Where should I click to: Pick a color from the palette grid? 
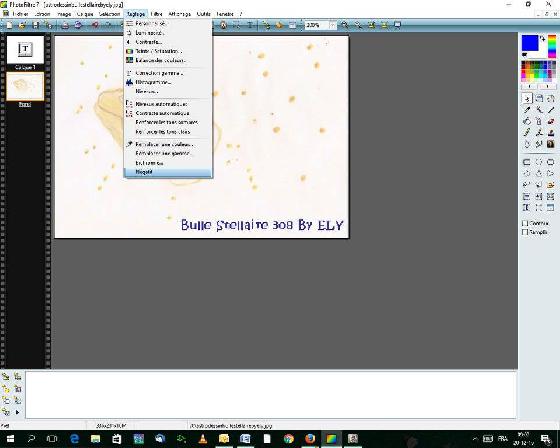539,71
